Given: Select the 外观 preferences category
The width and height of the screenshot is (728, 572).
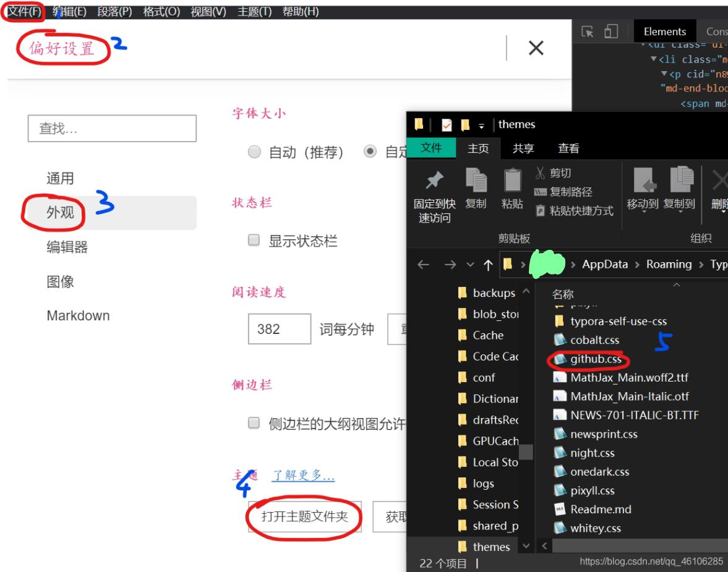Looking at the screenshot, I should [x=112, y=213].
